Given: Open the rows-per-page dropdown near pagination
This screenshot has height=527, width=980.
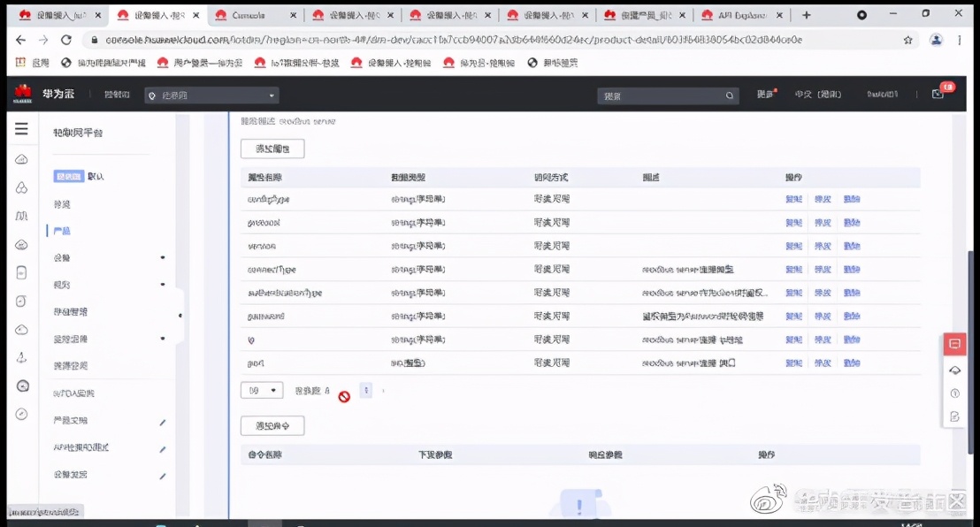Looking at the screenshot, I should (262, 390).
